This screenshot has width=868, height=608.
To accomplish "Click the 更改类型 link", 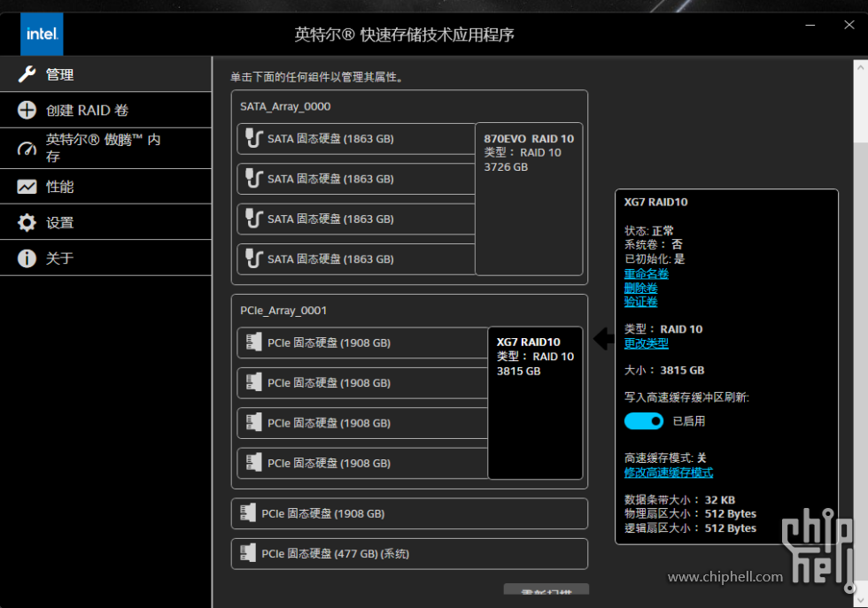I will (646, 343).
